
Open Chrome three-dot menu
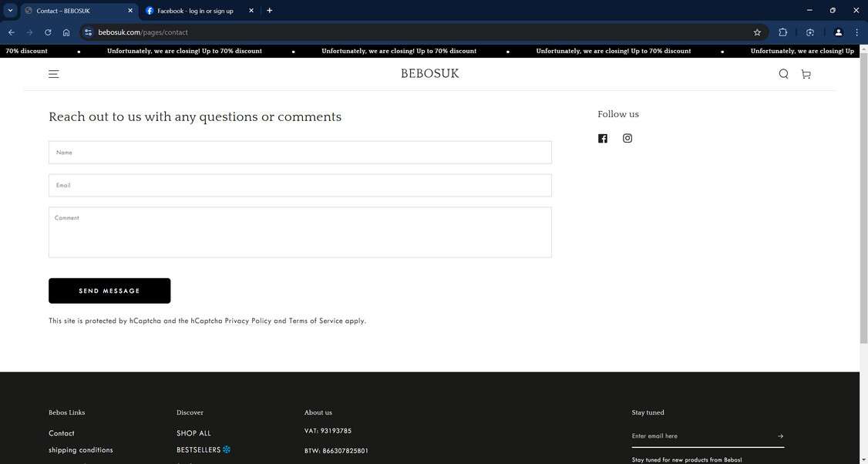click(x=856, y=32)
